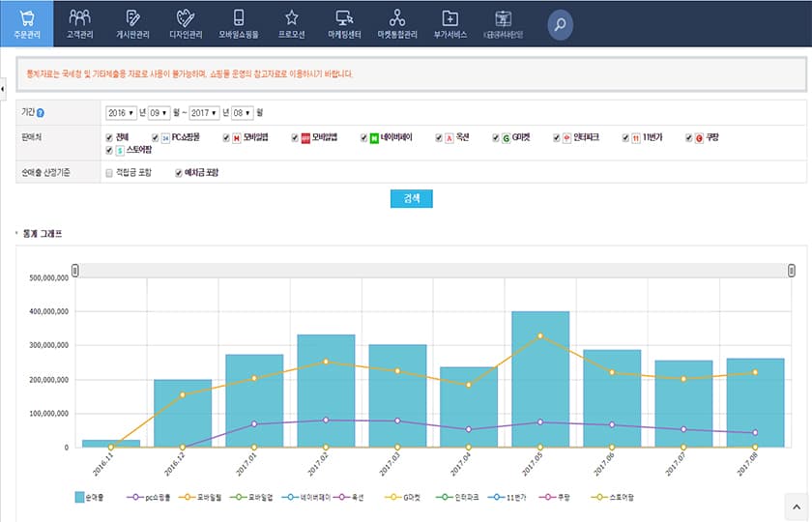Open the start year 2016 dropdown
Image resolution: width=812 pixels, height=522 pixels.
click(x=121, y=113)
